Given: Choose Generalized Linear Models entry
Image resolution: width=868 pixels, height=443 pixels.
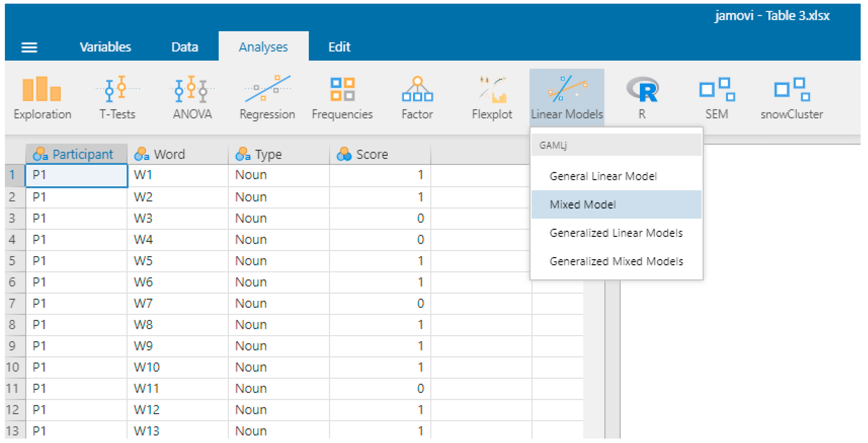Looking at the screenshot, I should (616, 233).
